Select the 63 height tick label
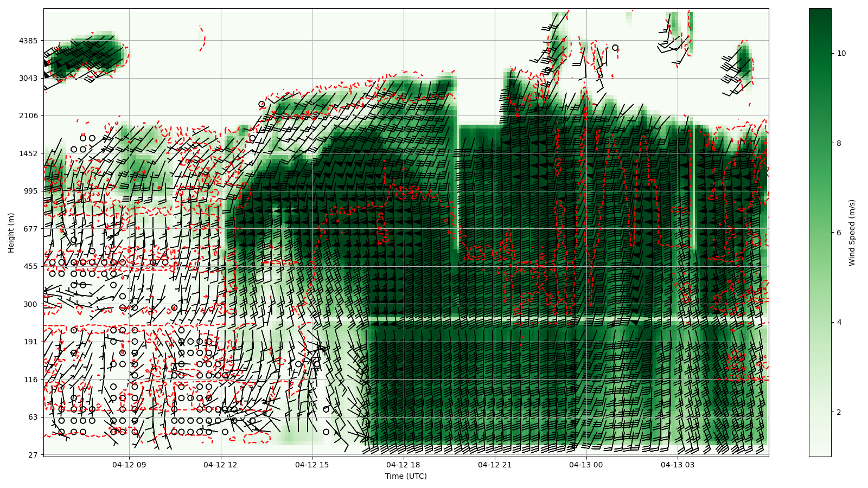Image resolution: width=868 pixels, height=488 pixels. click(33, 417)
